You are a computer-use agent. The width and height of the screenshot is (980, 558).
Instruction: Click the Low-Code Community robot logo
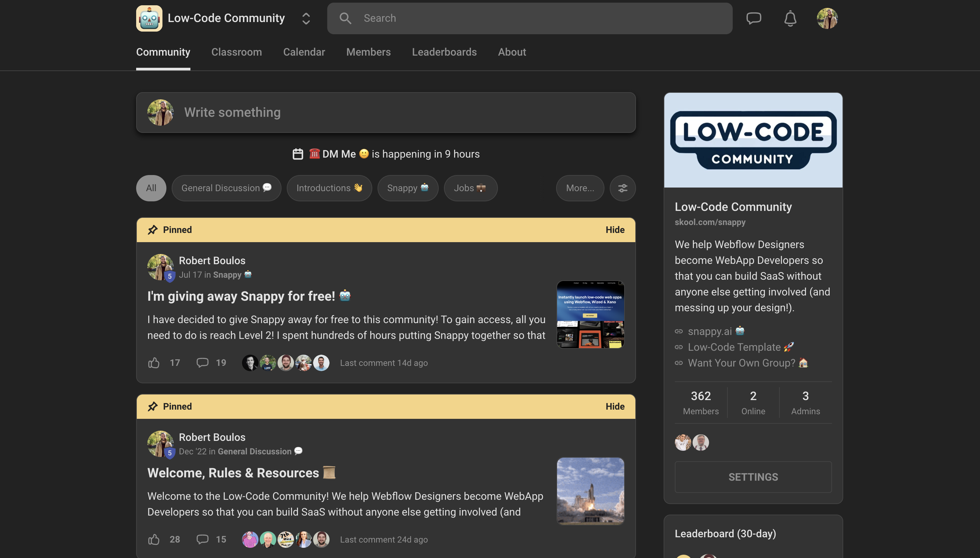click(x=149, y=18)
